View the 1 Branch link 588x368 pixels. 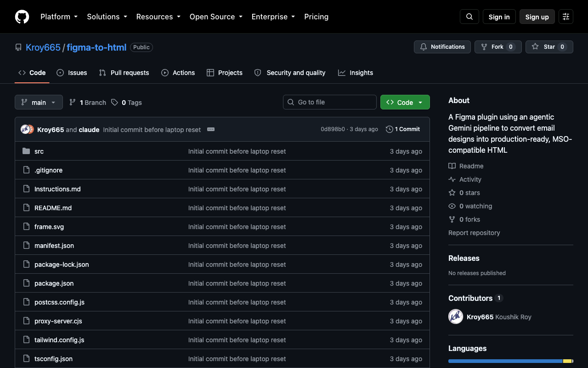[x=88, y=103]
